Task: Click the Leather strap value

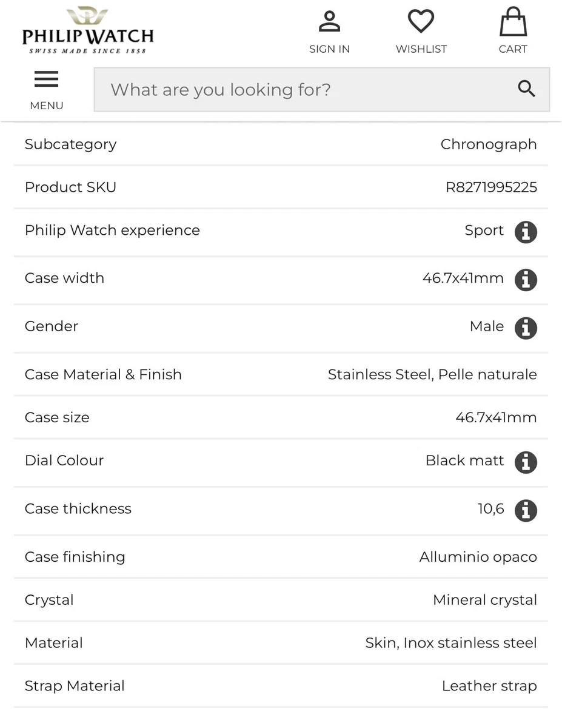Action: 489,686
